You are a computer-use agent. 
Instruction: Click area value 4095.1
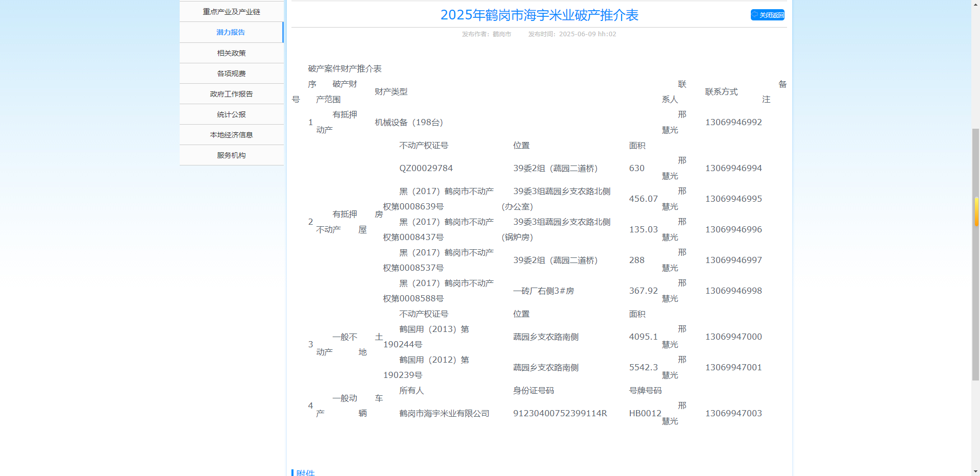tap(643, 337)
